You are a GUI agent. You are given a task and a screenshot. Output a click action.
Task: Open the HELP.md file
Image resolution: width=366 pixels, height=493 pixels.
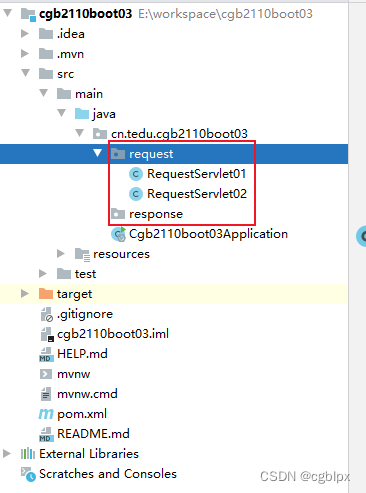pyautogui.click(x=82, y=354)
